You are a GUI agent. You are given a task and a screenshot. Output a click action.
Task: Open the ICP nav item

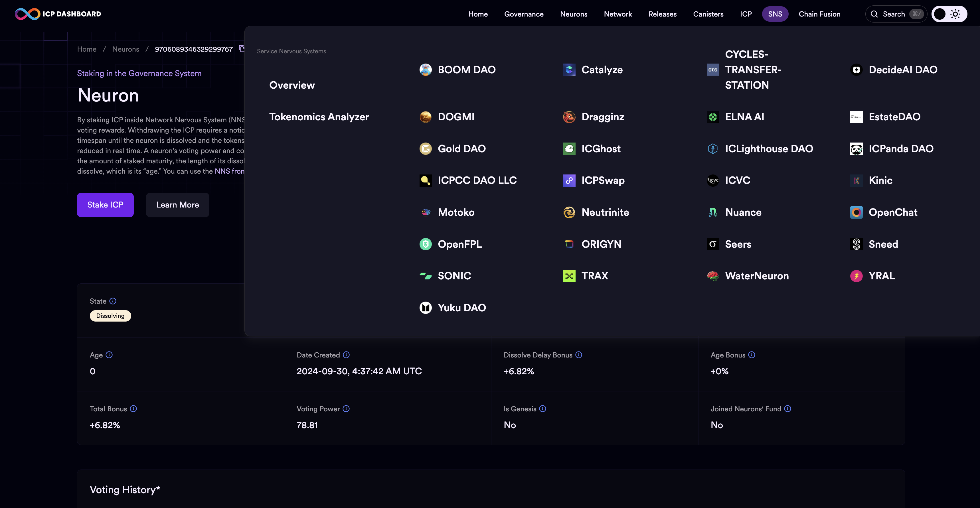tap(746, 14)
